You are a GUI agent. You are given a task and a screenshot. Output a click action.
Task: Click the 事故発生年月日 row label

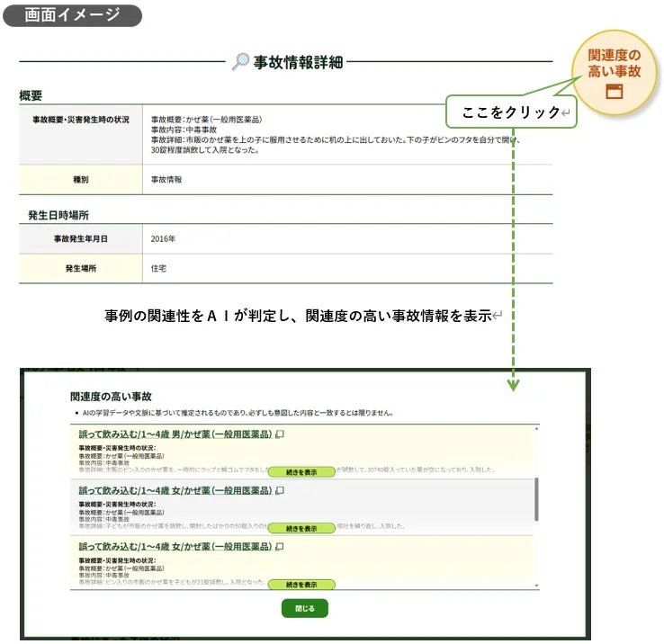tap(81, 238)
